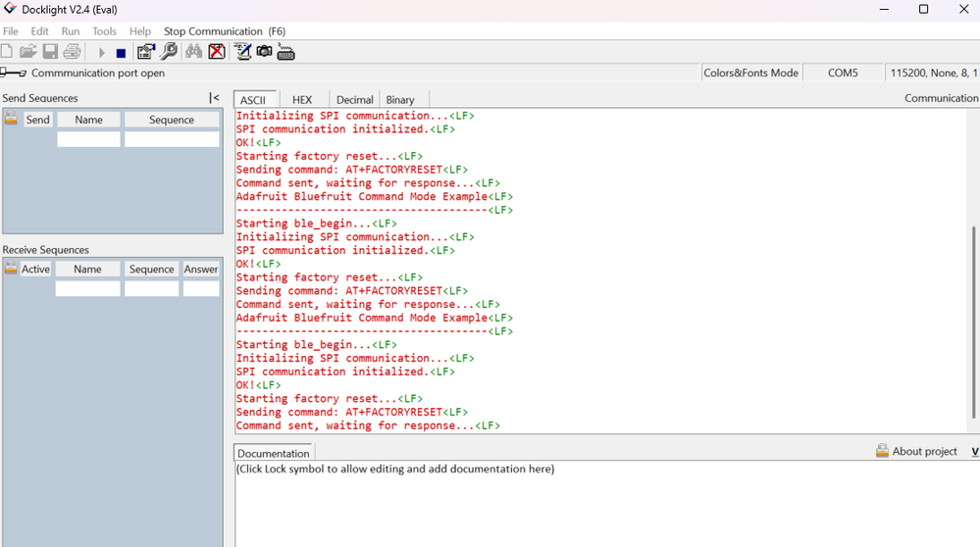Click the Keyboard Console icon
This screenshot has width=980, height=547.
point(285,53)
